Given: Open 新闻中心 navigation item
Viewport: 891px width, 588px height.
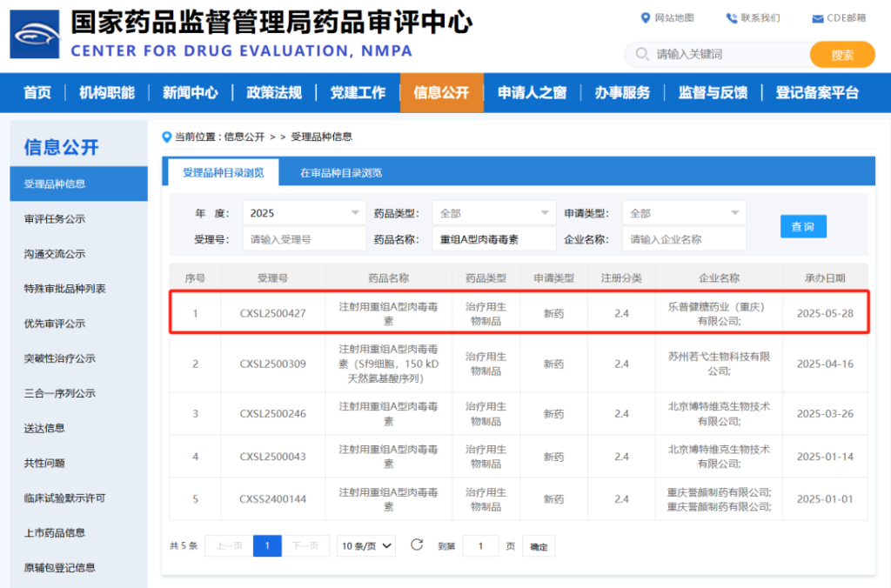Looking at the screenshot, I should [191, 92].
